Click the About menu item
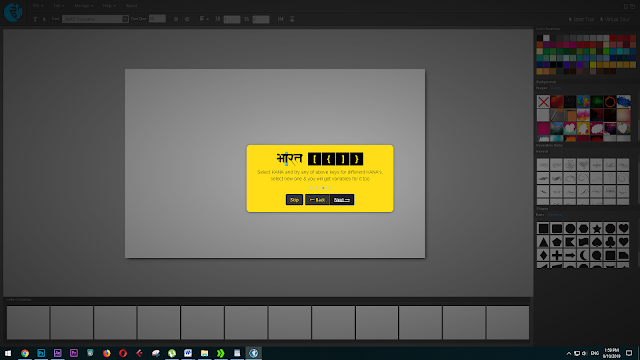The width and height of the screenshot is (640, 360). pos(131,6)
